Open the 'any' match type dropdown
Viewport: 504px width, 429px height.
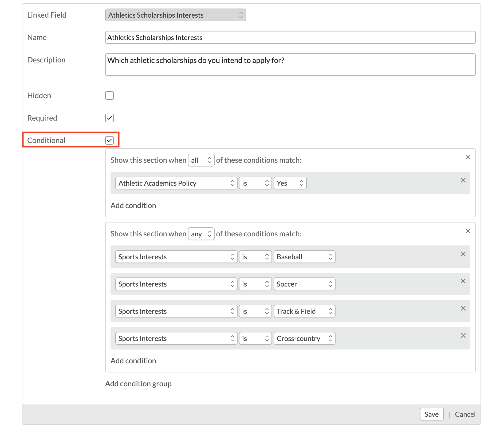[201, 234]
